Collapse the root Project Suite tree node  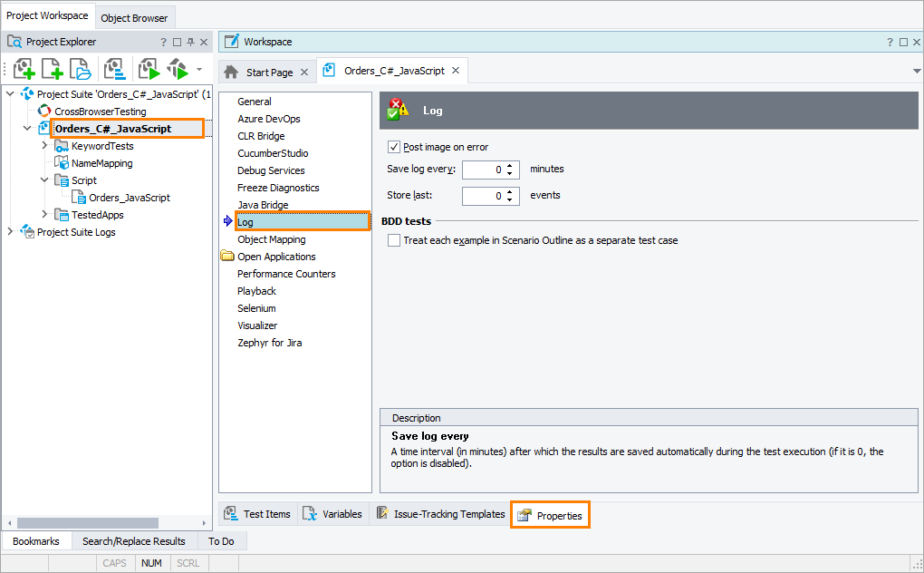tap(10, 93)
